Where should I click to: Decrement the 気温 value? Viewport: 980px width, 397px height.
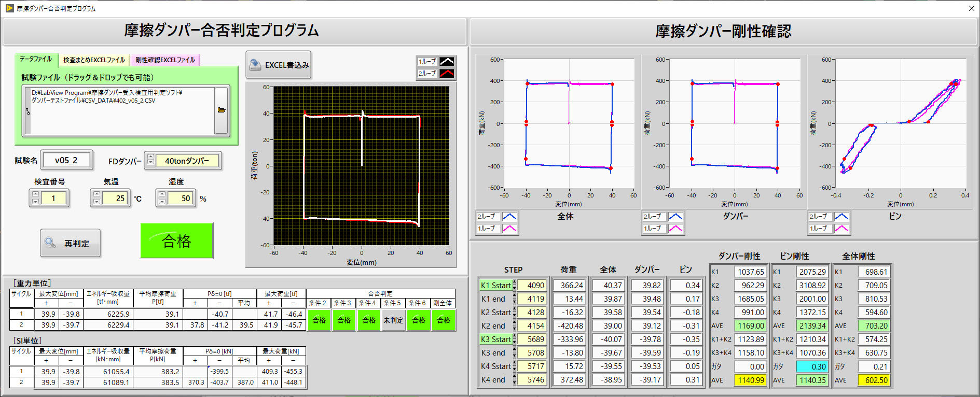coord(96,202)
